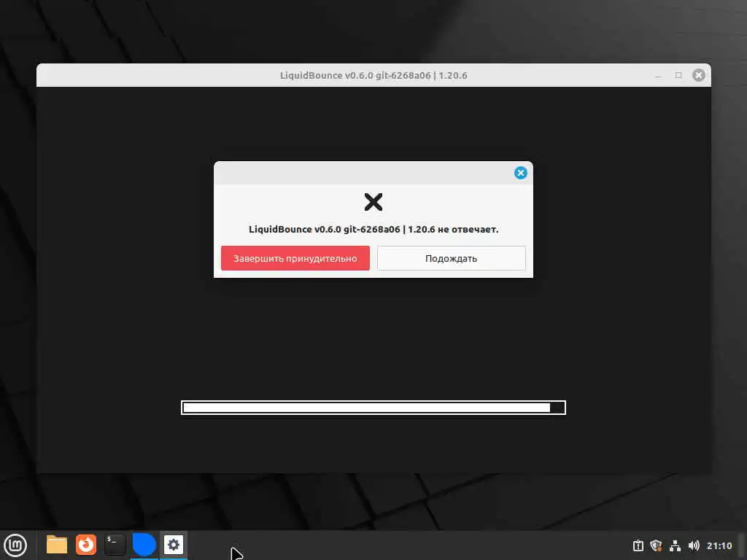Close the not-responding dialog
Image resolution: width=747 pixels, height=560 pixels.
pyautogui.click(x=521, y=173)
